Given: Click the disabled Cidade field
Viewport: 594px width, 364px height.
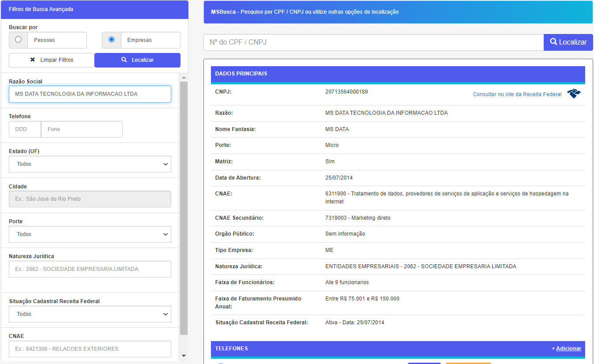Looking at the screenshot, I should coord(90,199).
